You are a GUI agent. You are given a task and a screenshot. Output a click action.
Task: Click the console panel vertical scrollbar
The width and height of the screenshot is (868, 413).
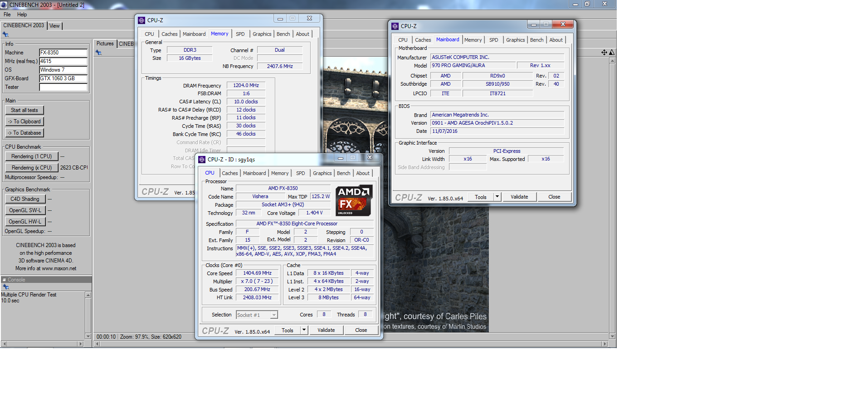(88, 316)
